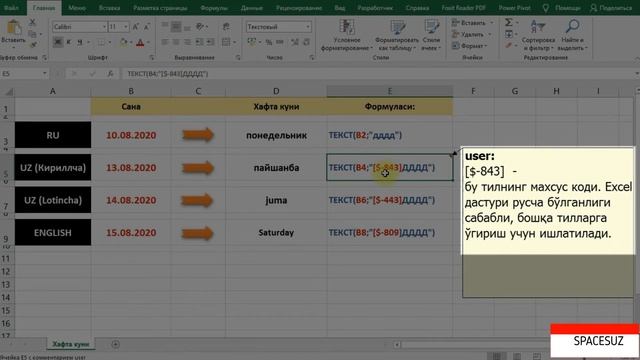Open Стили ячеек dropdown
The image size is (640, 360).
pos(431,36)
